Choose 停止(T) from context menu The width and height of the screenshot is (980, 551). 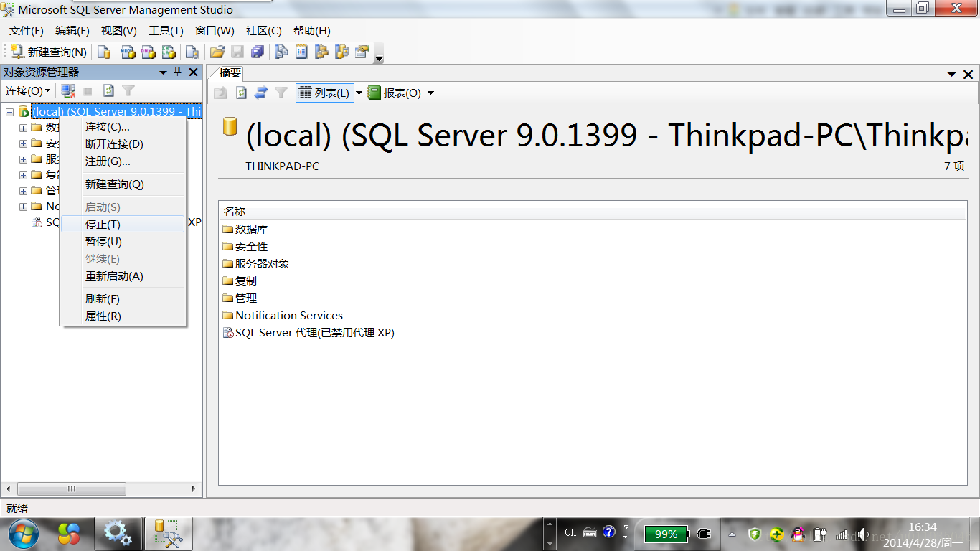coord(123,225)
